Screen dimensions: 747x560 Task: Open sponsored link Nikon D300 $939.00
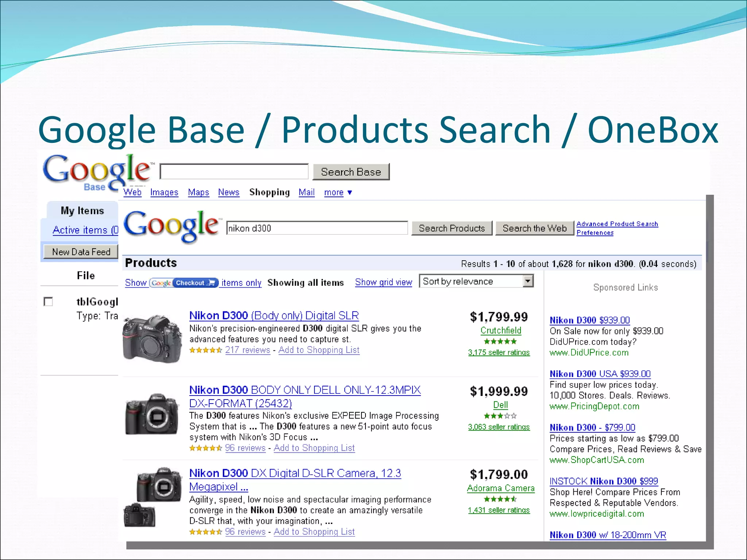click(x=590, y=320)
